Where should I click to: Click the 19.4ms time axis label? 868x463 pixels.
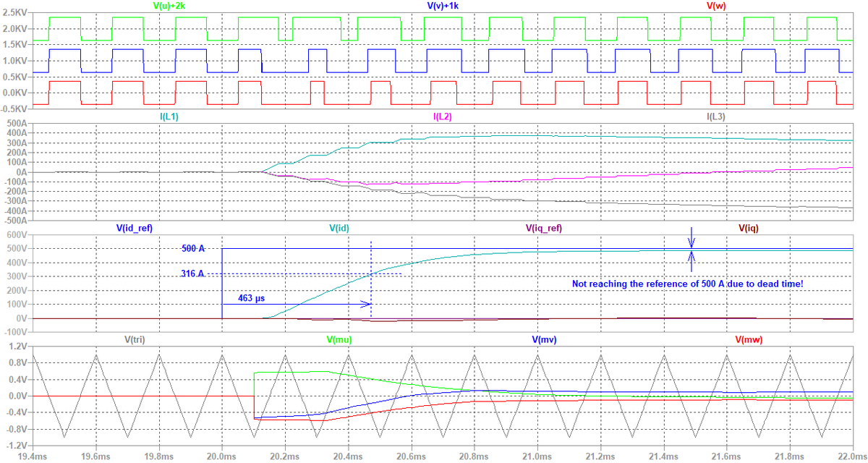click(x=31, y=456)
